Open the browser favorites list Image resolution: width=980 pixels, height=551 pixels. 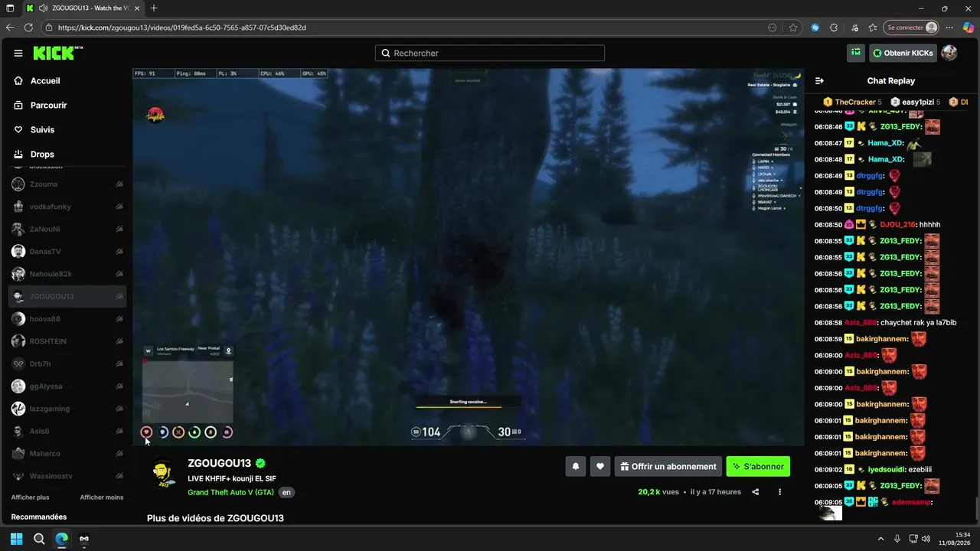[x=873, y=28]
